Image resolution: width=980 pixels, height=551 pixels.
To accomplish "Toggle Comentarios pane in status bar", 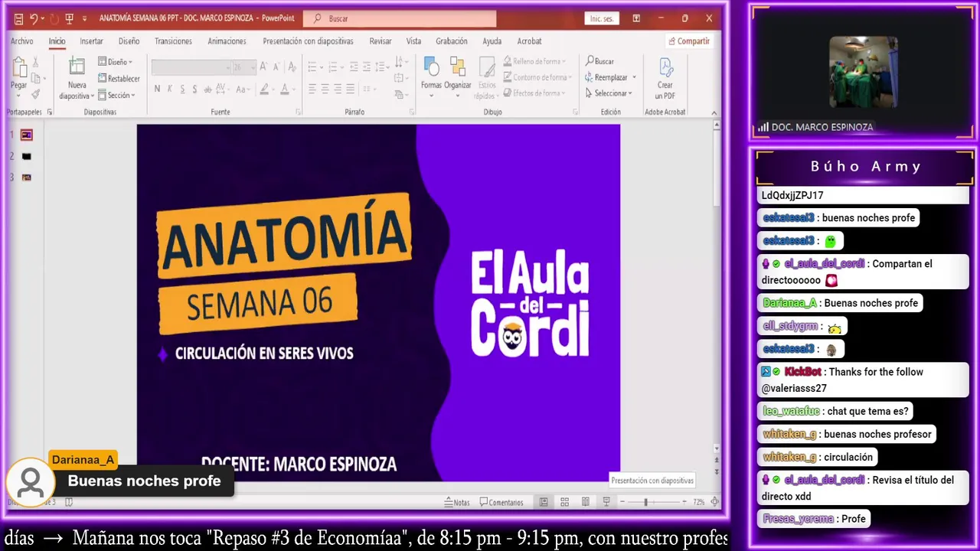I will pos(501,503).
